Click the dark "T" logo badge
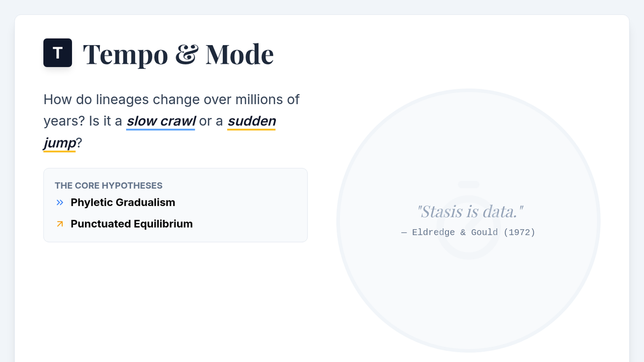The height and width of the screenshot is (362, 644). click(x=57, y=53)
